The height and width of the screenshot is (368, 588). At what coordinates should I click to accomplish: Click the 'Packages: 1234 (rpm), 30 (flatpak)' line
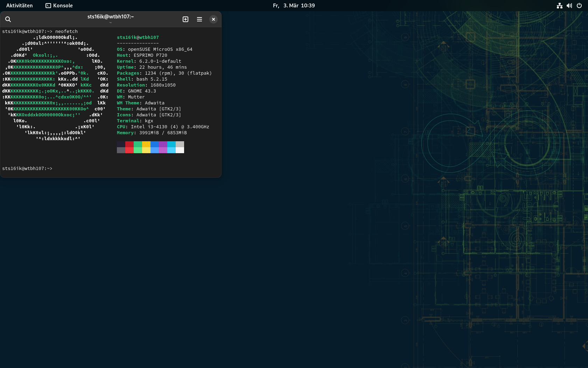click(x=164, y=73)
